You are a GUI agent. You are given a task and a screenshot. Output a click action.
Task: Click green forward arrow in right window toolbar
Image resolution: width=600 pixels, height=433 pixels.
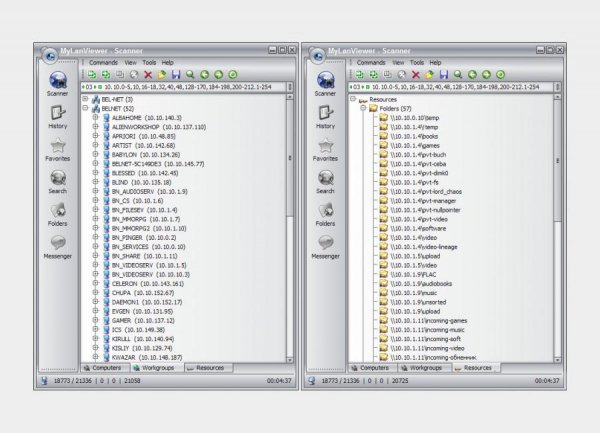coord(486,75)
